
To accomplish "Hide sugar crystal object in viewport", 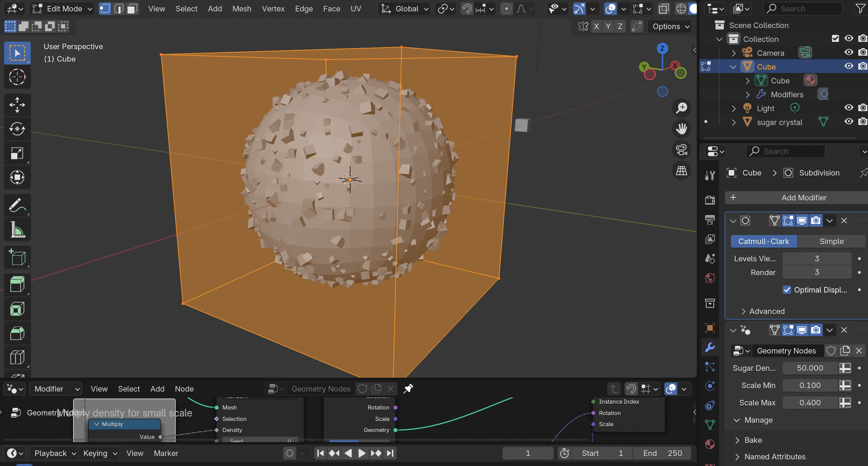I will point(848,122).
